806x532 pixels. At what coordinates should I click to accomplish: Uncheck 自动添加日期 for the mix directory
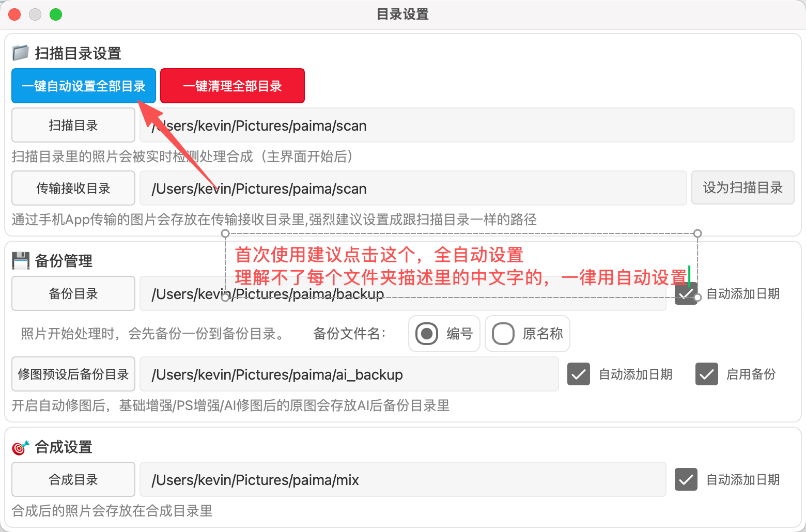click(x=686, y=480)
